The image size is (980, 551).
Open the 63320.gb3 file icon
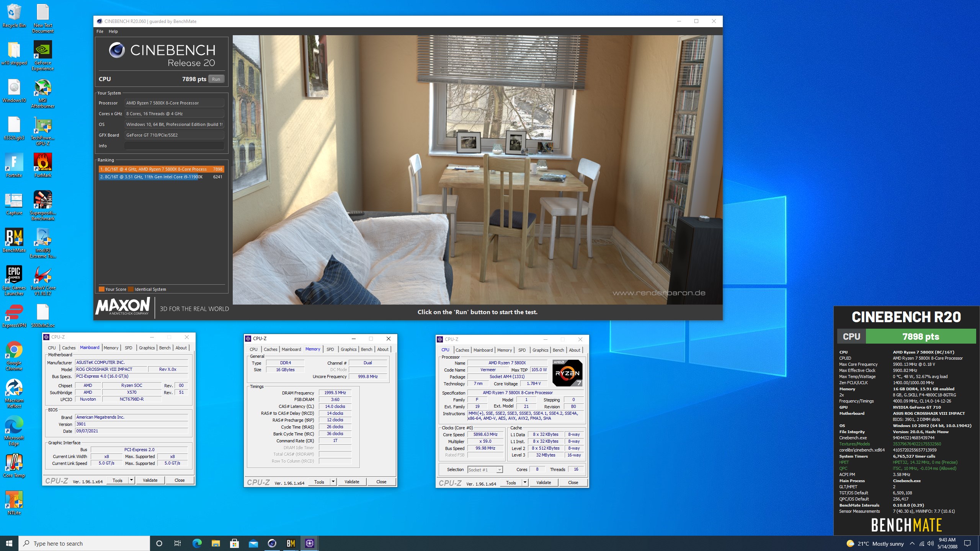tap(14, 128)
